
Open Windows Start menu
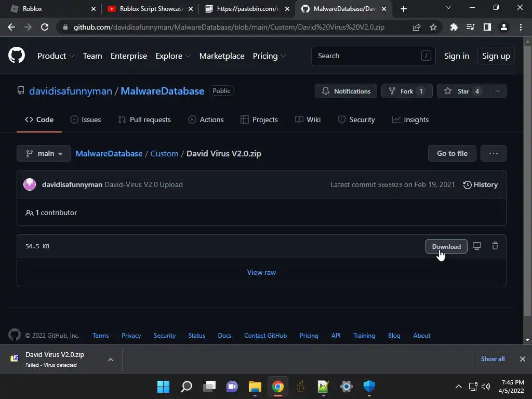[163, 387]
